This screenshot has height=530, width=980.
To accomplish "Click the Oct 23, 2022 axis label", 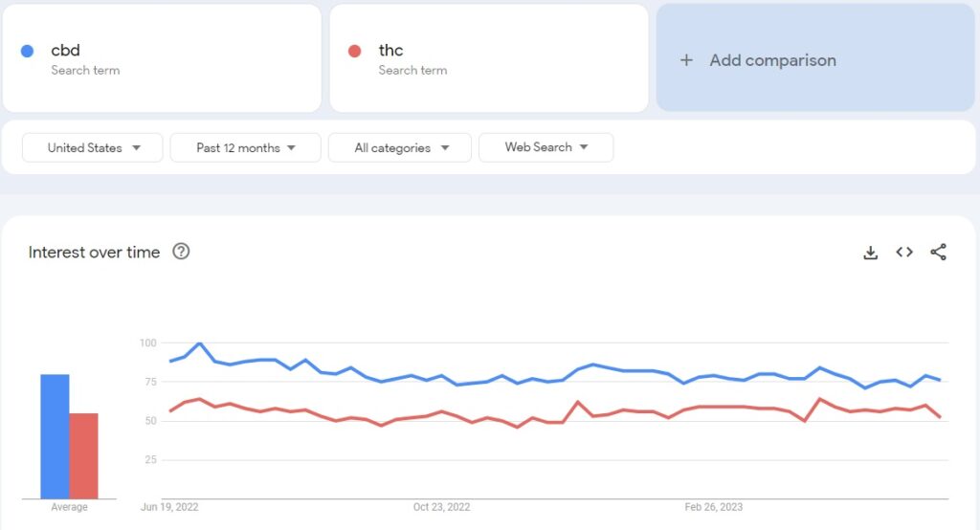I will coord(441,507).
